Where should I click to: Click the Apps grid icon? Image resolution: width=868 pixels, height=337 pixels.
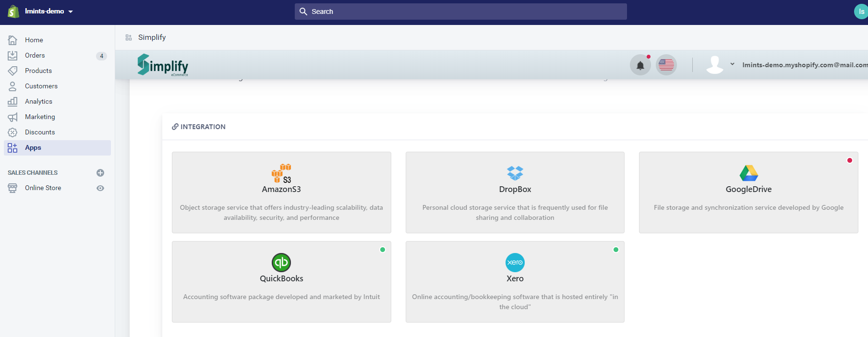pos(12,147)
